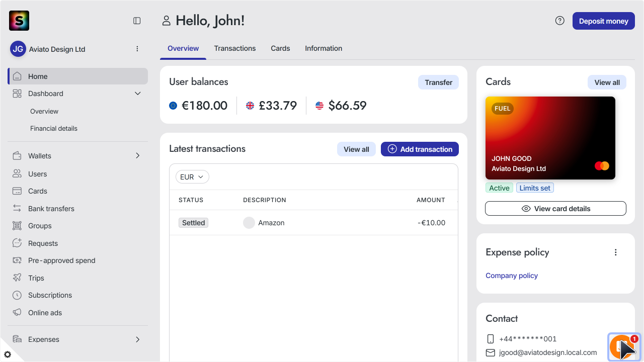Image resolution: width=644 pixels, height=362 pixels.
Task: Open the help question mark icon
Action: tap(559, 21)
